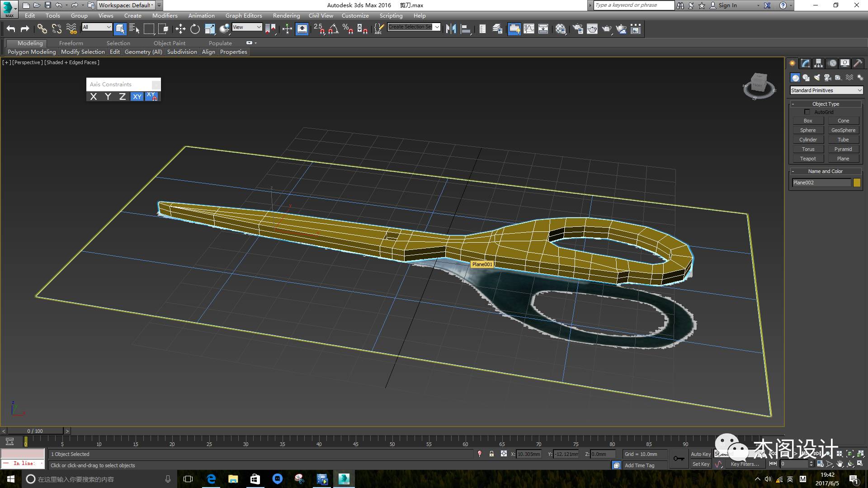The image size is (868, 488).
Task: Open Standard Primitives dropdown
Action: (x=826, y=90)
